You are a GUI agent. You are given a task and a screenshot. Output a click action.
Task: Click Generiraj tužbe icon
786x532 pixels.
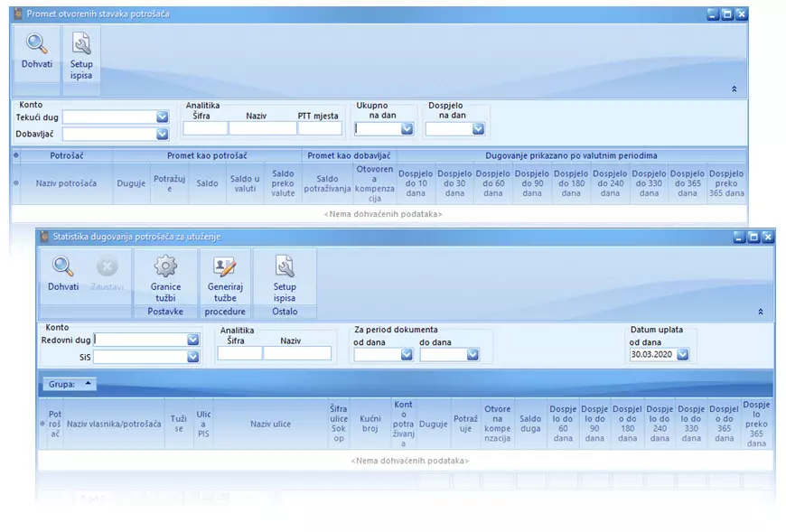pyautogui.click(x=224, y=267)
